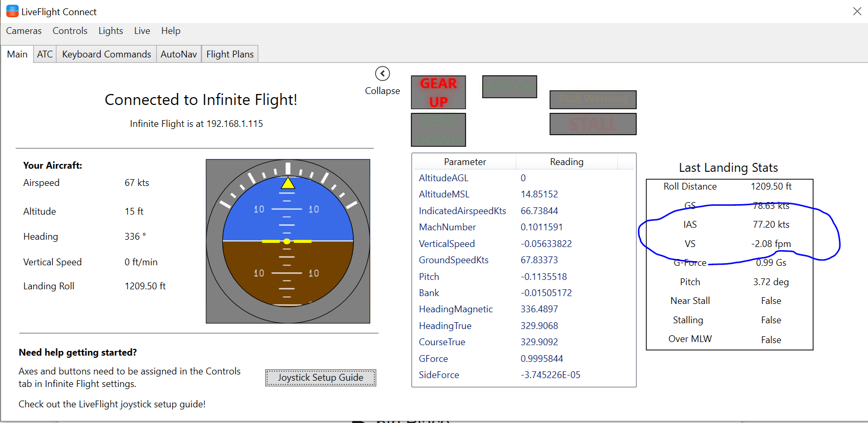Click the -2.08 fpm VS landing value

[771, 244]
